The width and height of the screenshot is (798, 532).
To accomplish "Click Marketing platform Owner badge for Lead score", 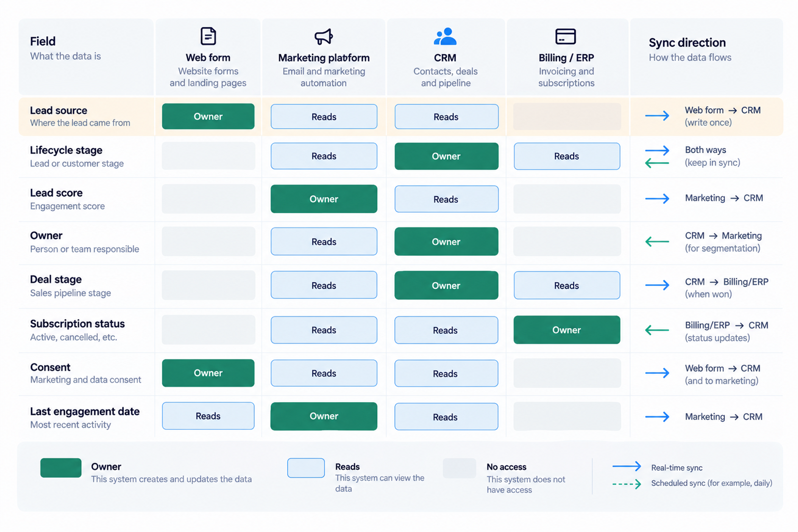I will pos(324,199).
